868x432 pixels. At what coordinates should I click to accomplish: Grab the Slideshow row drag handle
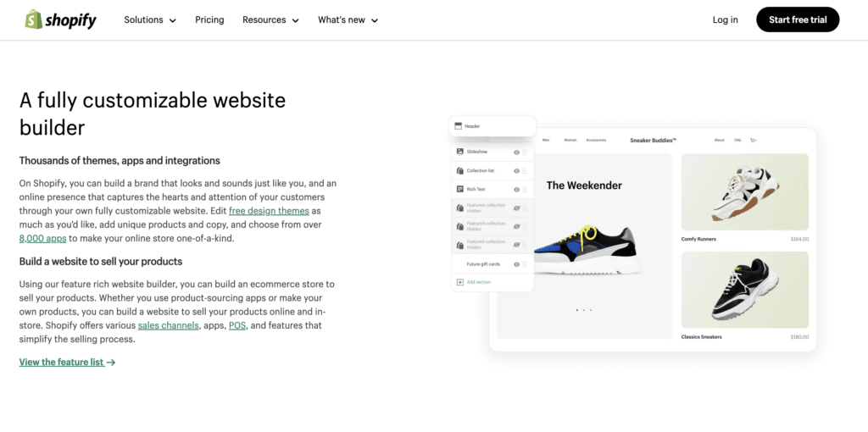tap(524, 152)
